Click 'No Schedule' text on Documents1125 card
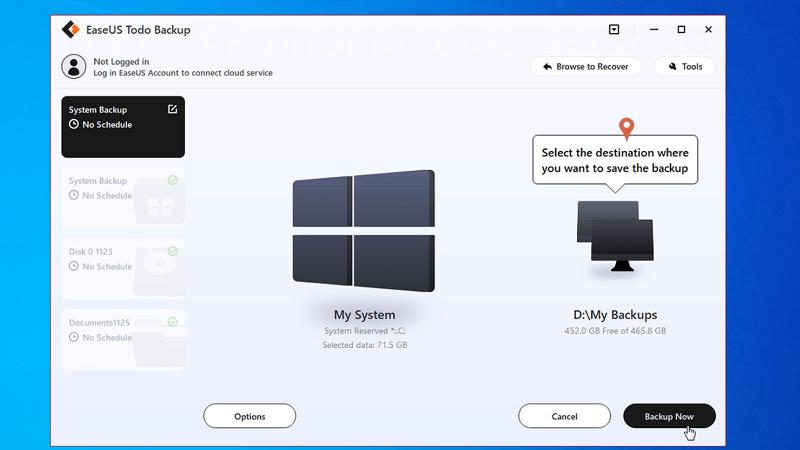This screenshot has width=800, height=450. [x=107, y=337]
